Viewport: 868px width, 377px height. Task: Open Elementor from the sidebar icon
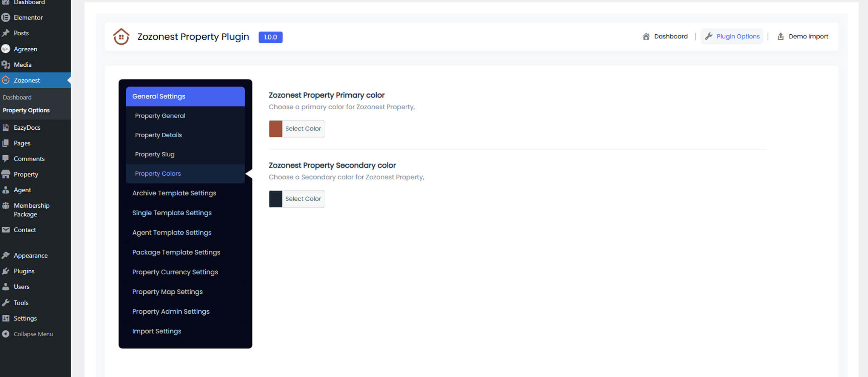pyautogui.click(x=6, y=17)
